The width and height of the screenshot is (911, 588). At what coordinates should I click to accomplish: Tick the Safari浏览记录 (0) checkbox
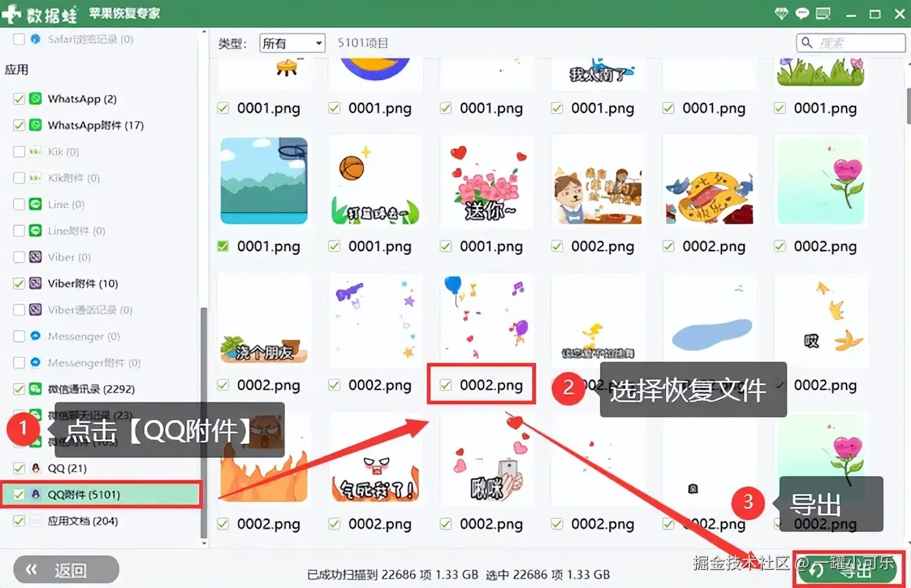pyautogui.click(x=19, y=39)
